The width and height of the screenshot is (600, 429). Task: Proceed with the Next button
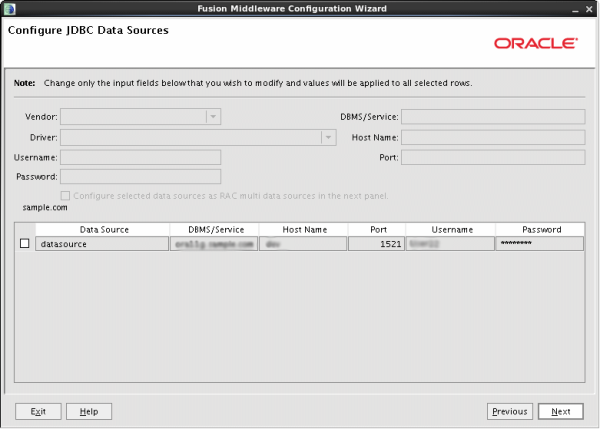[561, 411]
